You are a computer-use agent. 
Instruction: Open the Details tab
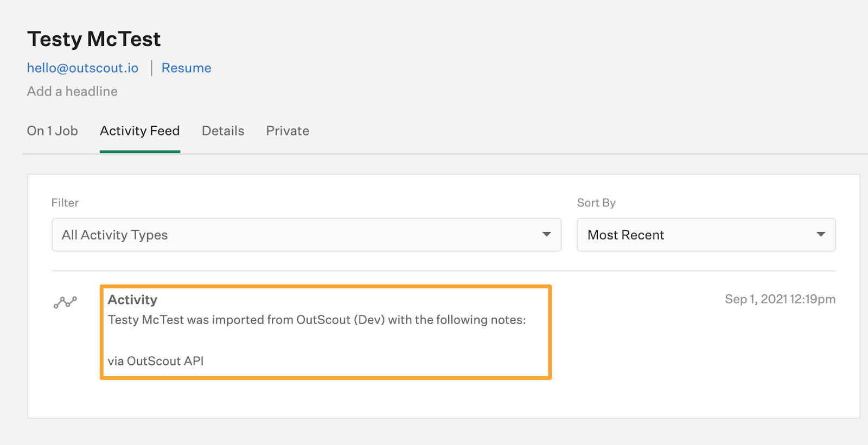click(223, 131)
